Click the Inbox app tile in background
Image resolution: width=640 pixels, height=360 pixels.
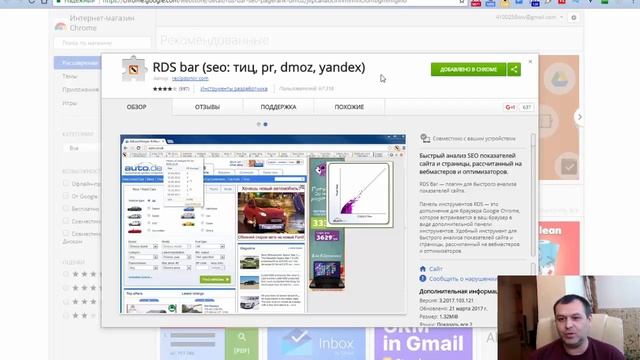[x=316, y=344]
